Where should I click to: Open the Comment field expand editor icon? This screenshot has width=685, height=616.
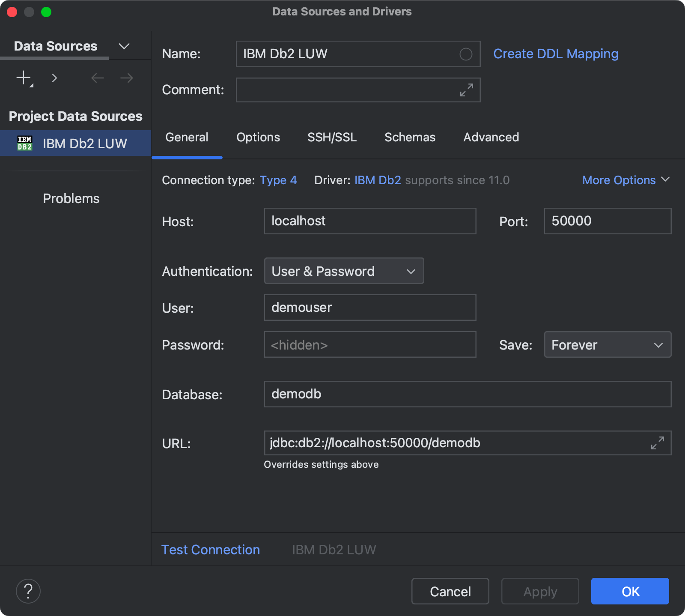pyautogui.click(x=466, y=90)
